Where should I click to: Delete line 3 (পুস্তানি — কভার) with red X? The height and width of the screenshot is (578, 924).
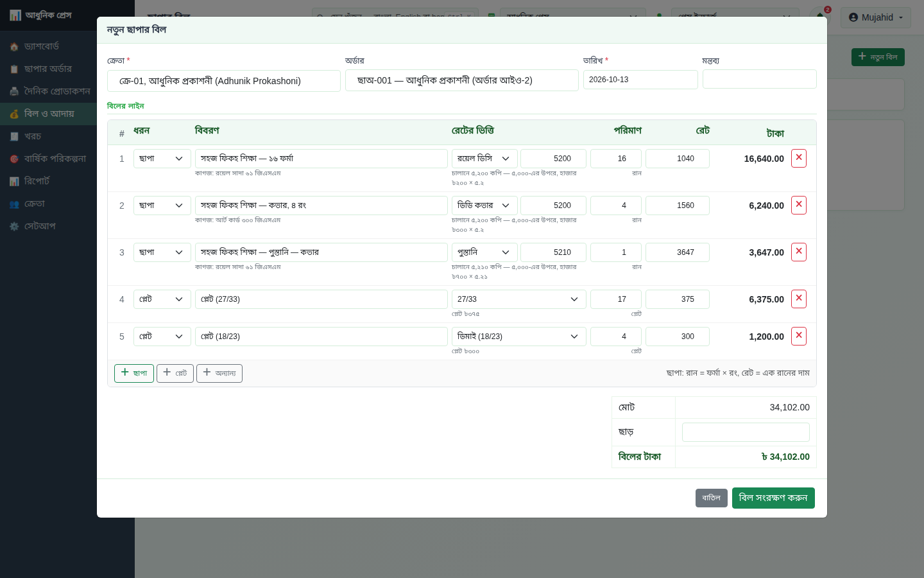(799, 252)
